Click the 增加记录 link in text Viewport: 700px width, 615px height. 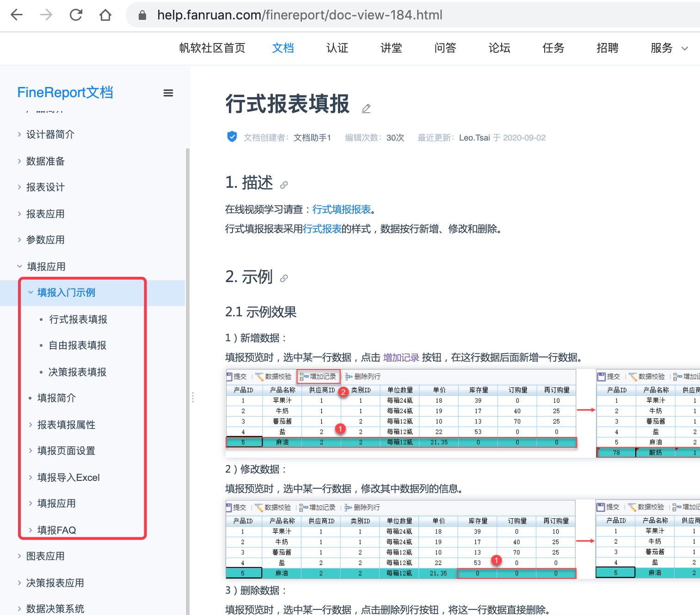401,357
